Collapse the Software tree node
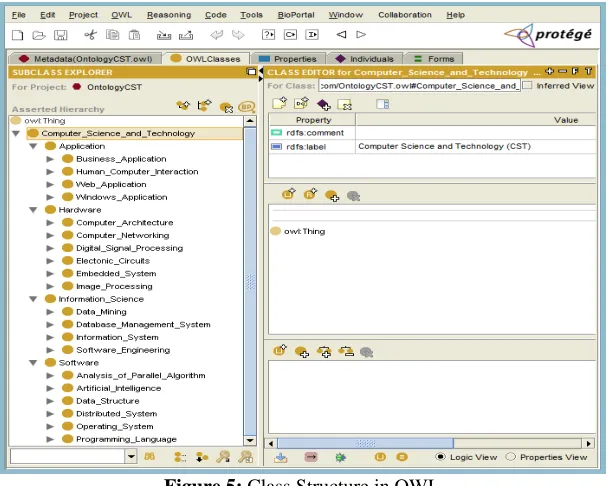Screen dimensions: 608x486 coord(33,363)
